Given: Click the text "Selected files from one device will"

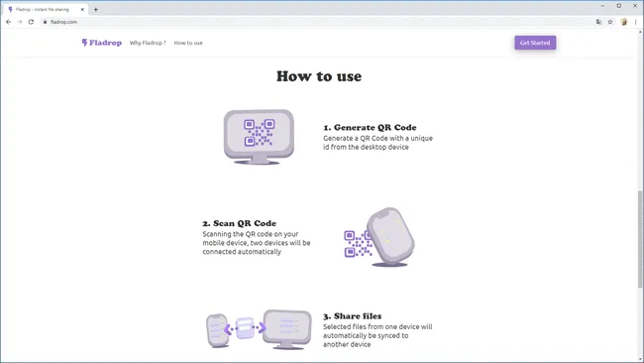Looking at the screenshot, I should point(377,327).
